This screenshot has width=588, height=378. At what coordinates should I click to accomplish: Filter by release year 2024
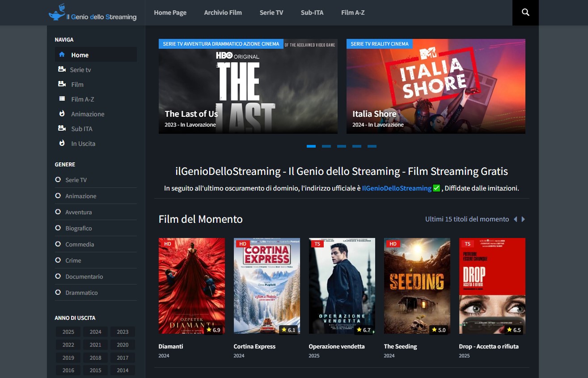tap(95, 332)
